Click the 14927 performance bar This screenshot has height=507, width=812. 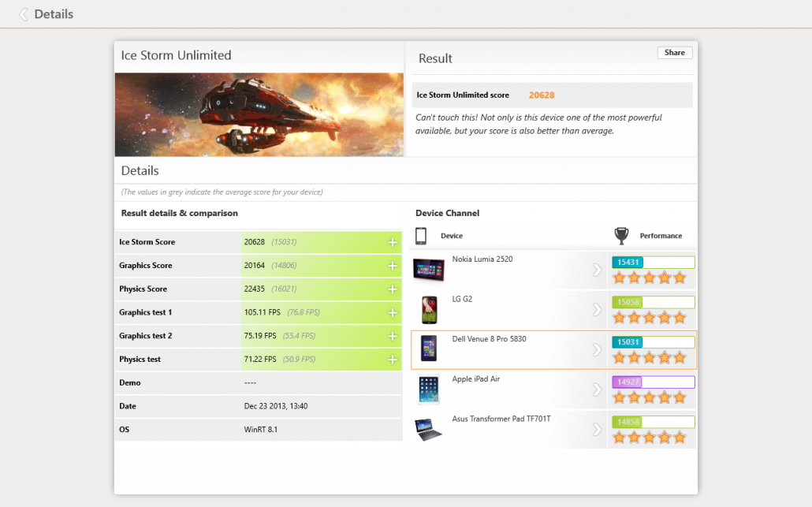click(x=653, y=382)
